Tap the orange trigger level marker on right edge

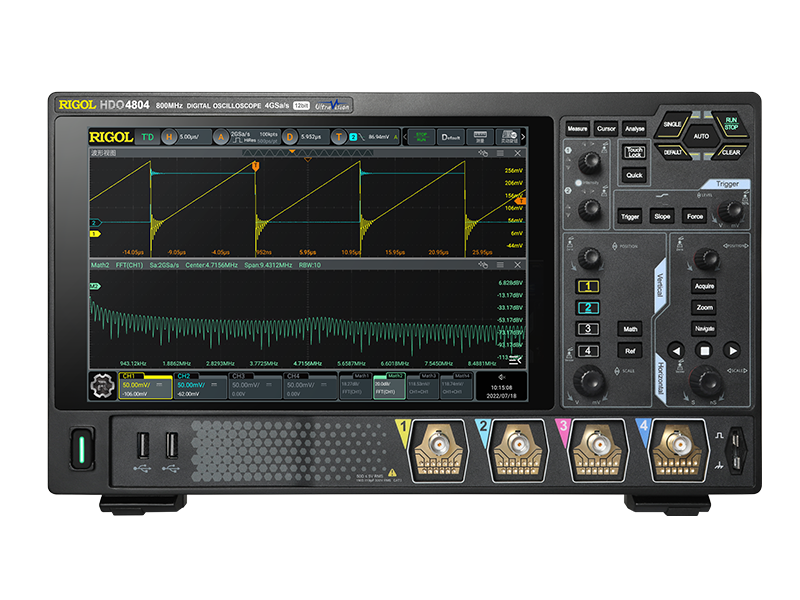pyautogui.click(x=520, y=201)
